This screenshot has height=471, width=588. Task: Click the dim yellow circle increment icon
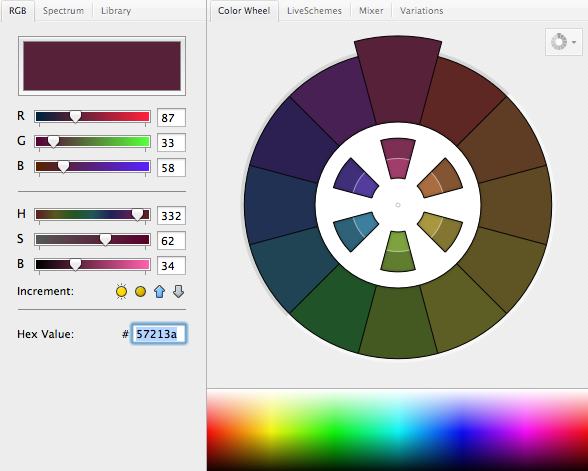point(140,291)
